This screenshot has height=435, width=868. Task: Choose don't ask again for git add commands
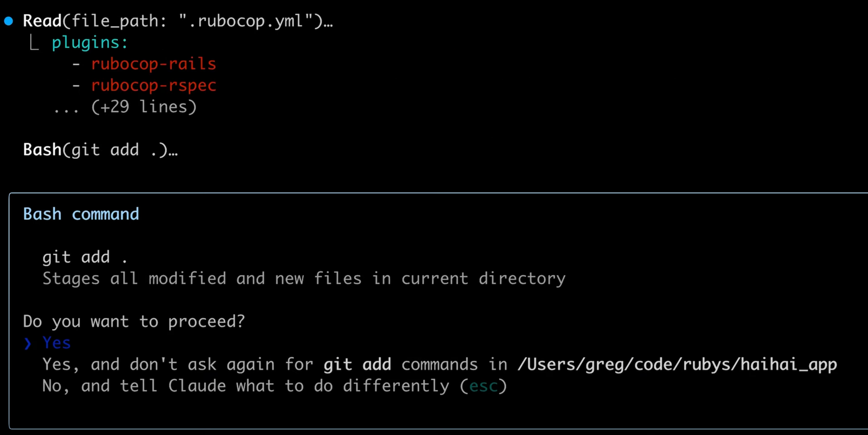click(271, 364)
